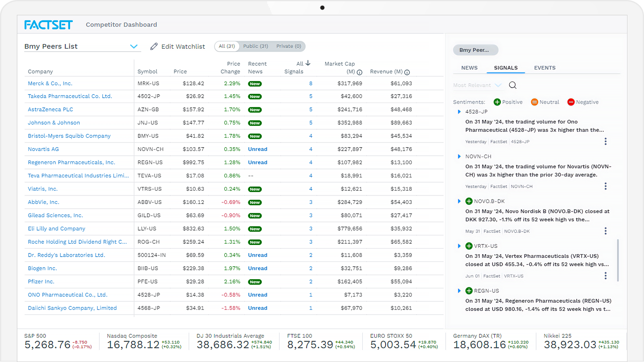Click the Negative sentiment icon

571,102
